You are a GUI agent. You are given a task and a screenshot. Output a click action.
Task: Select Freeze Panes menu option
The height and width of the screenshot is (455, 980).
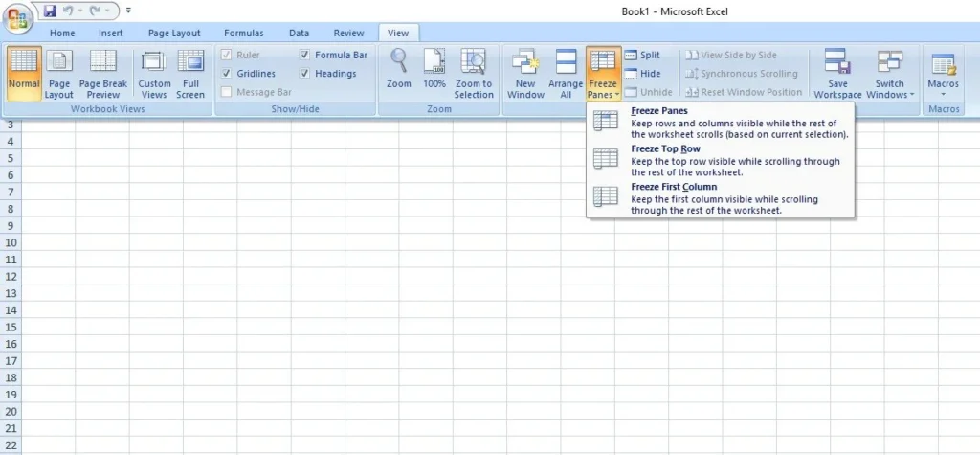(x=721, y=123)
